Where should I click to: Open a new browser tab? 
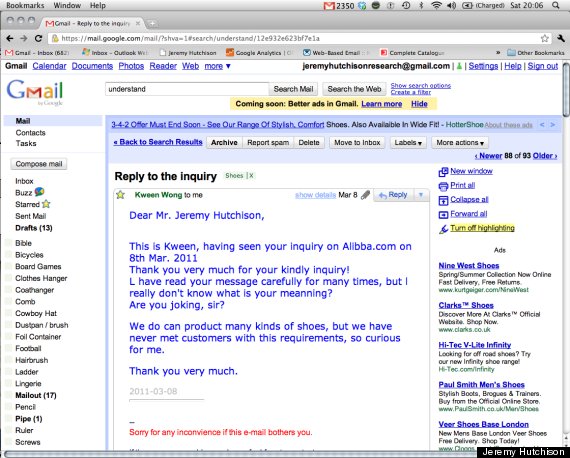[152, 24]
